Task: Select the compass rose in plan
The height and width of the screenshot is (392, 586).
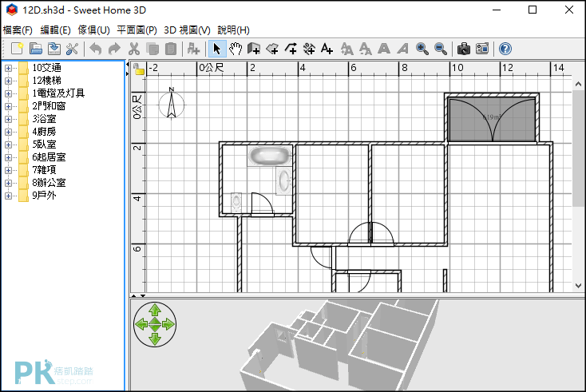Action: (172, 105)
